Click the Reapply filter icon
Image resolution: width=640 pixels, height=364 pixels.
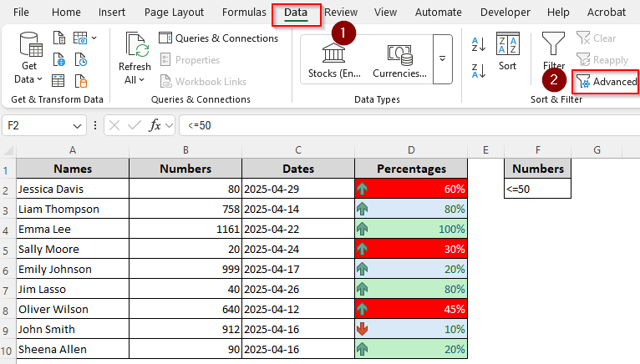[583, 59]
